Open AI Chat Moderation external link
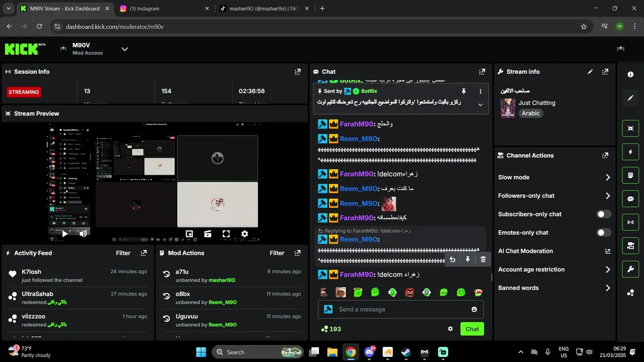The height and width of the screenshot is (362, 644). click(608, 251)
